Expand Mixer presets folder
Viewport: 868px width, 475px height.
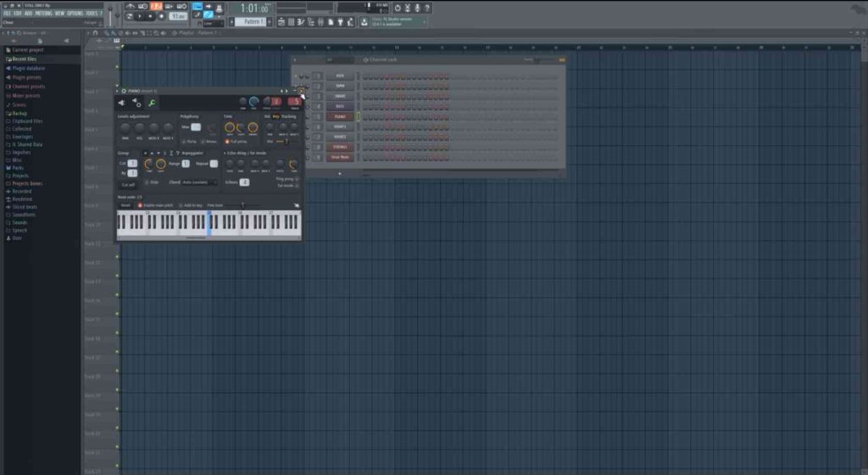pos(26,96)
